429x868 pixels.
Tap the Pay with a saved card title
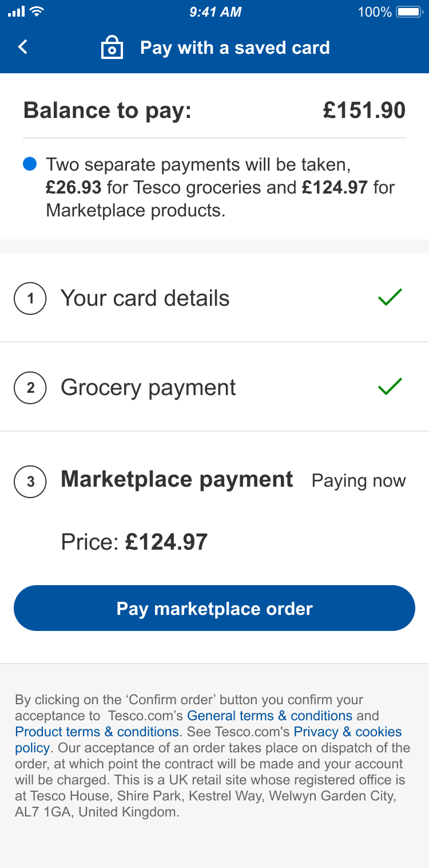pyautogui.click(x=235, y=48)
